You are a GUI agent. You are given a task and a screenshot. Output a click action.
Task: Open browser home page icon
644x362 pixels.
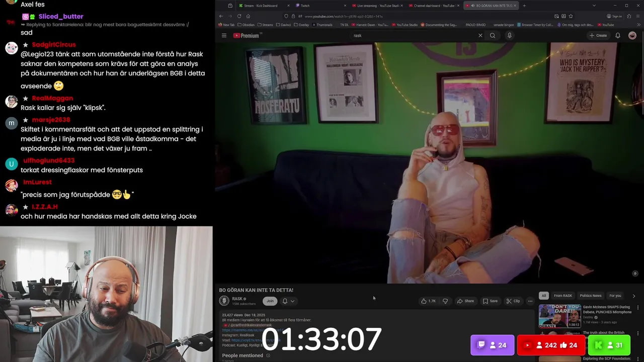point(248,16)
